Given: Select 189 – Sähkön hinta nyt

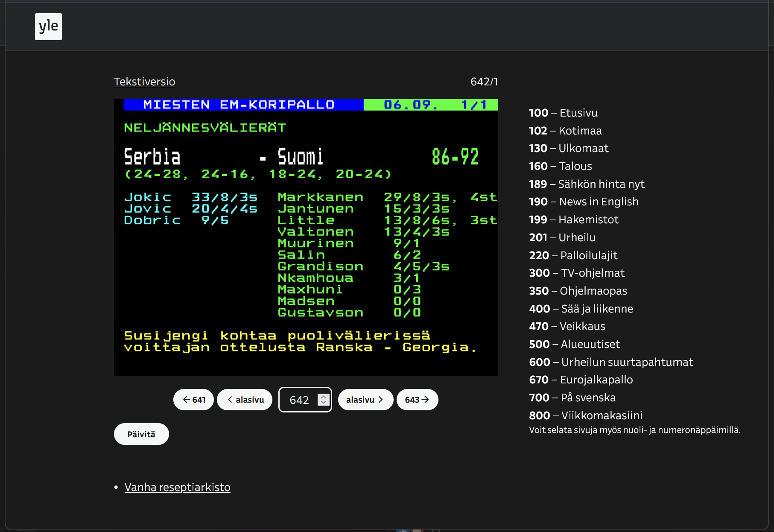Looking at the screenshot, I should 586,184.
